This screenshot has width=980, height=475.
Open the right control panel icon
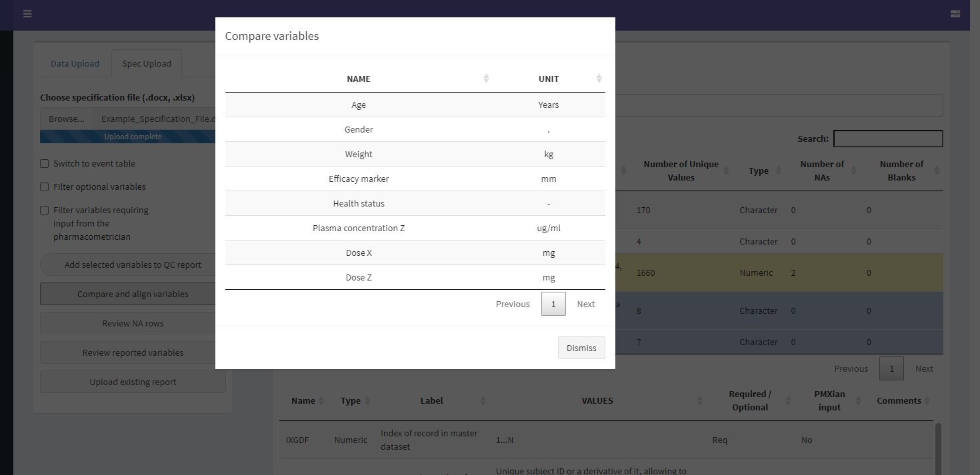(955, 13)
